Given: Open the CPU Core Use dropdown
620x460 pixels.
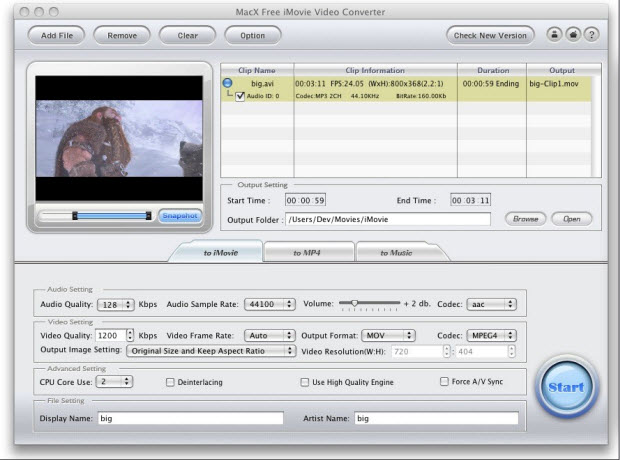Looking at the screenshot, I should coord(114,382).
